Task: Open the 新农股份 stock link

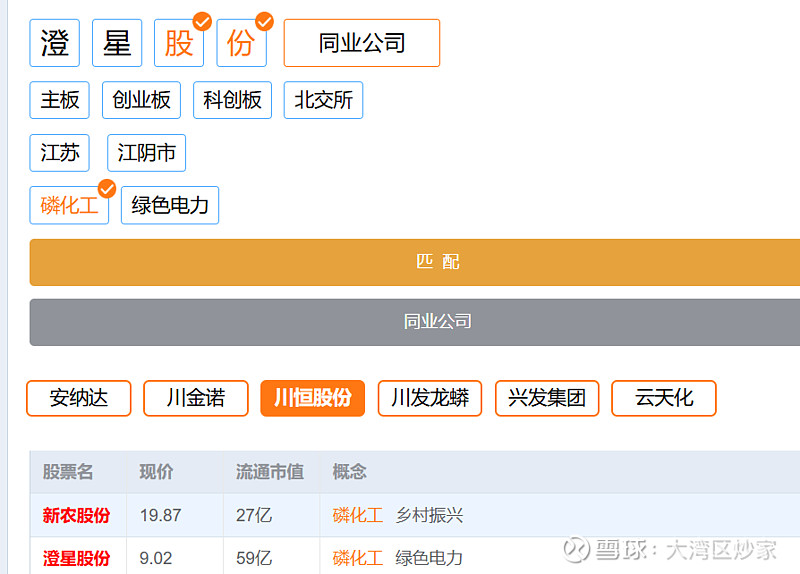Action: [77, 515]
